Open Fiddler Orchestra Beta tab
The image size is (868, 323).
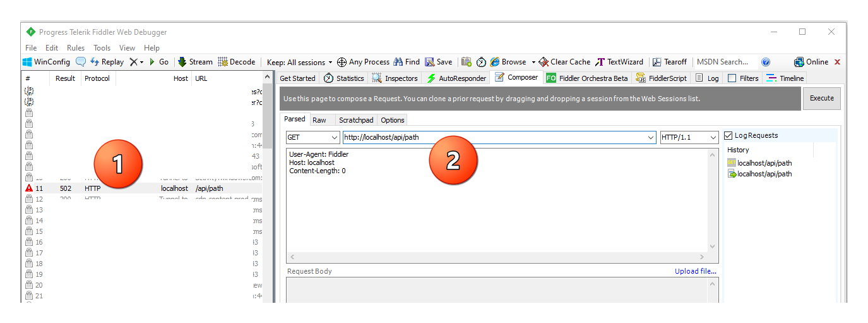pos(587,78)
